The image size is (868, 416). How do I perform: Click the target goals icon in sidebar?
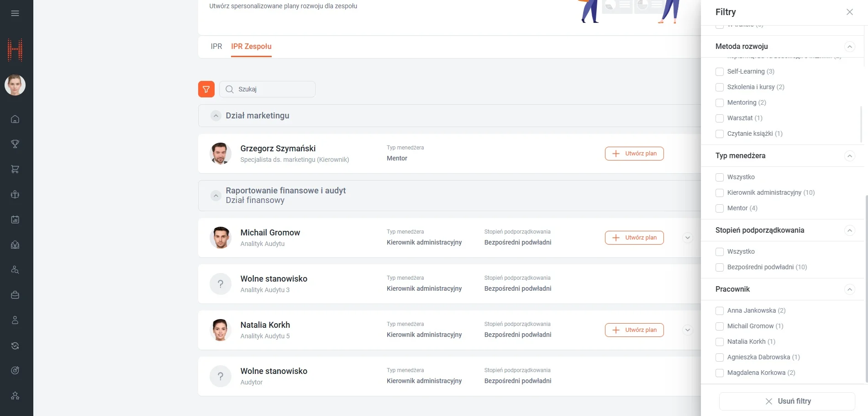(x=15, y=370)
